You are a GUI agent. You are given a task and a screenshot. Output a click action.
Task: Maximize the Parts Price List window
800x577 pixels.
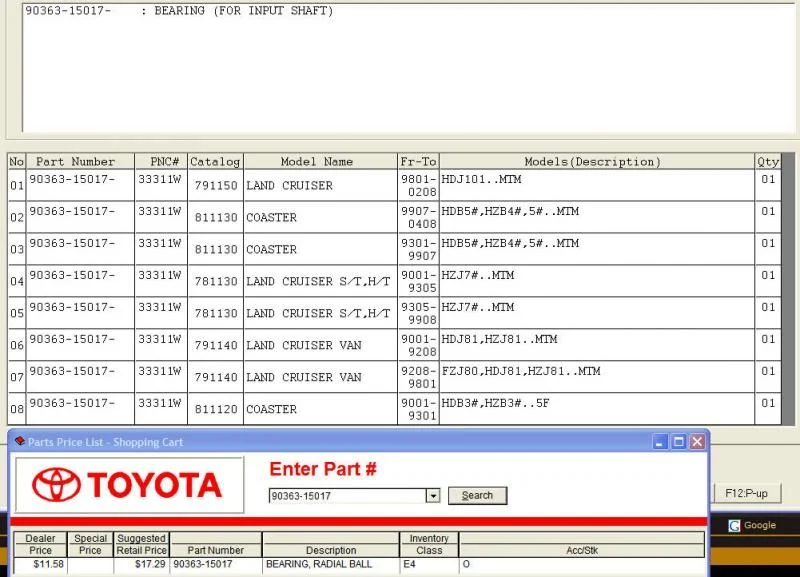(678, 441)
